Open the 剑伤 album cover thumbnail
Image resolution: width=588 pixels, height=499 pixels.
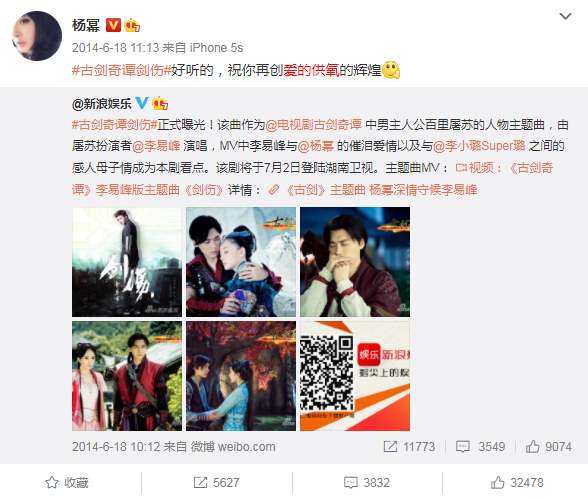coord(127,262)
